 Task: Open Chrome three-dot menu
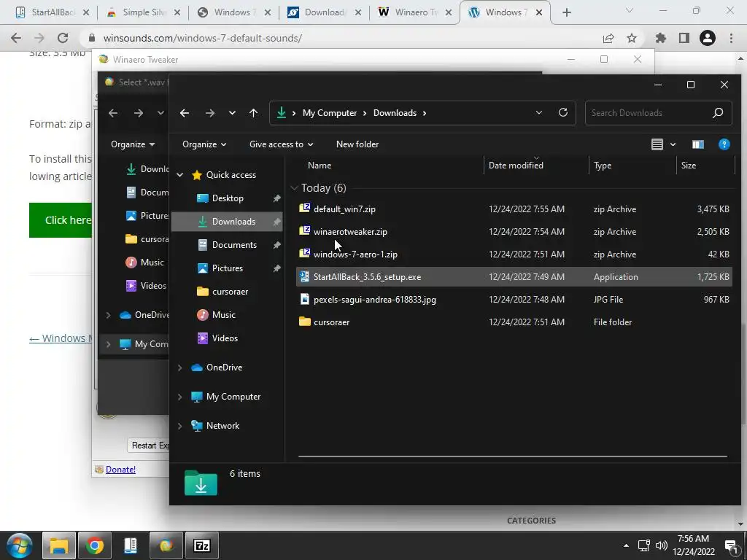click(731, 38)
